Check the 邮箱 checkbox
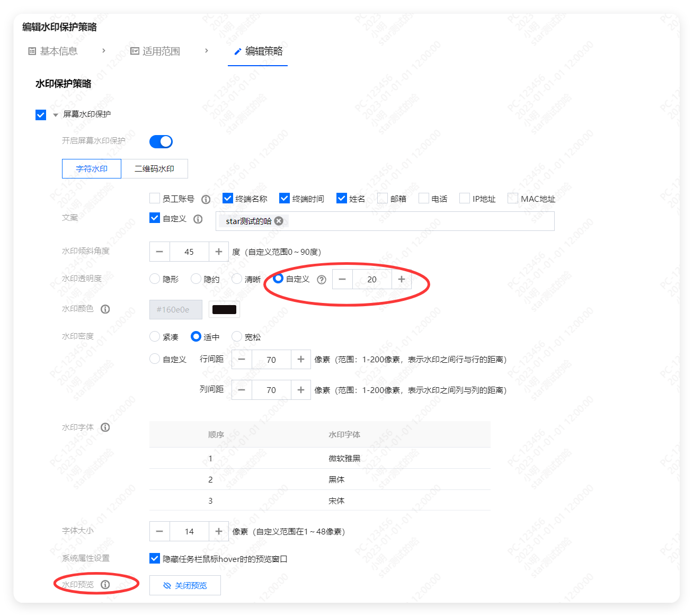Screen dimensions: 693x616 (383, 198)
